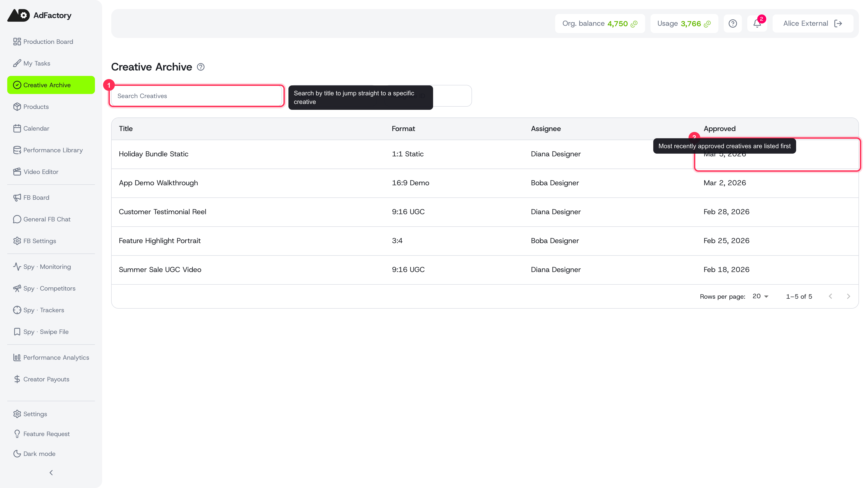Open notifications bell icon
The height and width of the screenshot is (488, 868).
[757, 23]
